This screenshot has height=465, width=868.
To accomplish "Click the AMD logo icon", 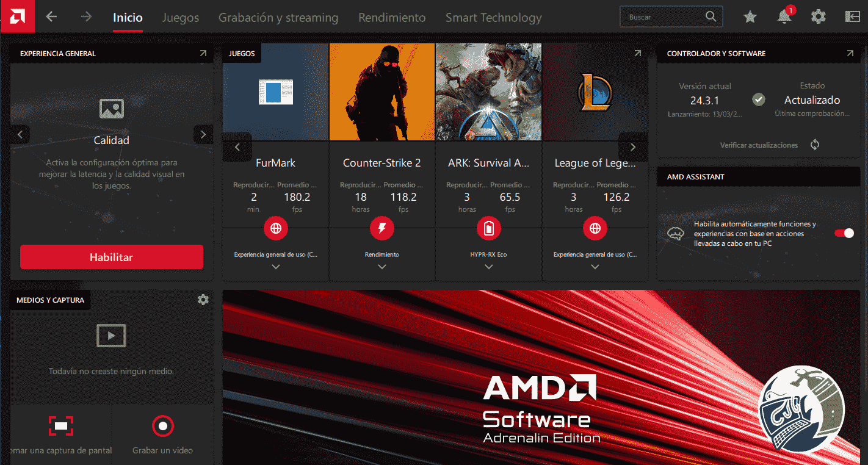I will coord(18,16).
